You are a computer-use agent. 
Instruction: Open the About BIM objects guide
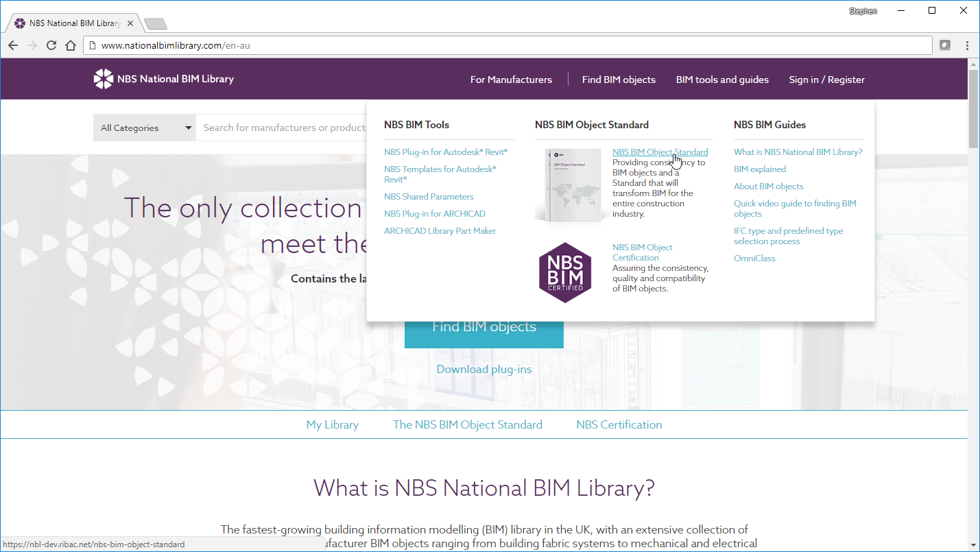point(769,187)
